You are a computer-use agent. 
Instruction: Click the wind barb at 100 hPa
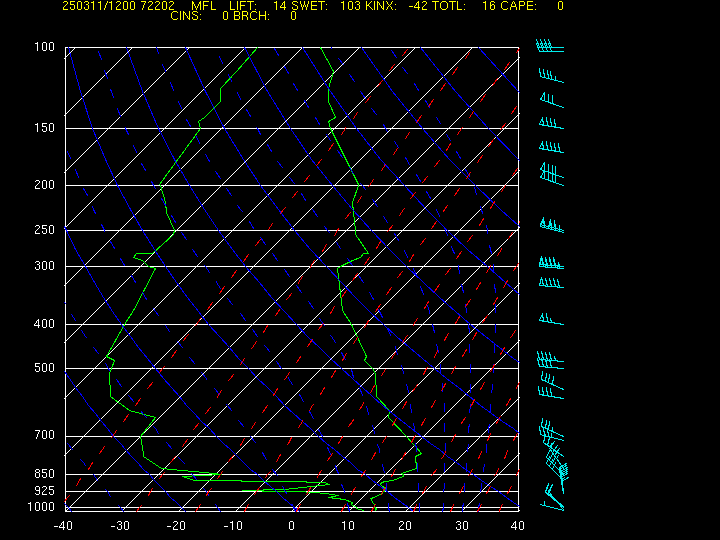tap(550, 46)
